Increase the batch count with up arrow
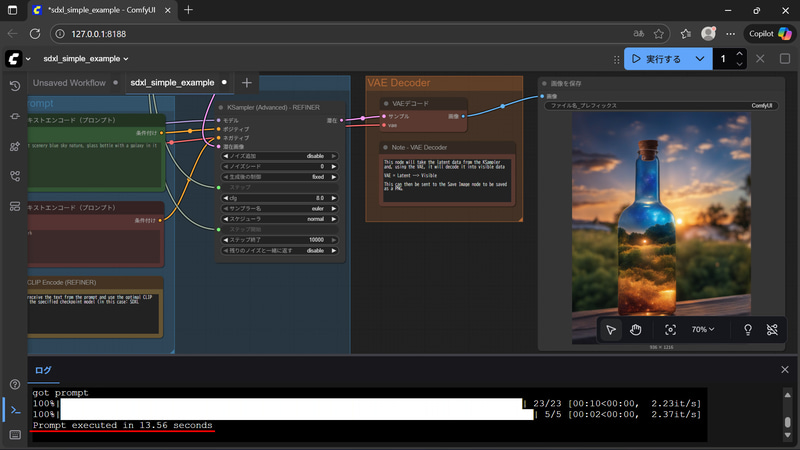The width and height of the screenshot is (800, 450). (x=739, y=54)
